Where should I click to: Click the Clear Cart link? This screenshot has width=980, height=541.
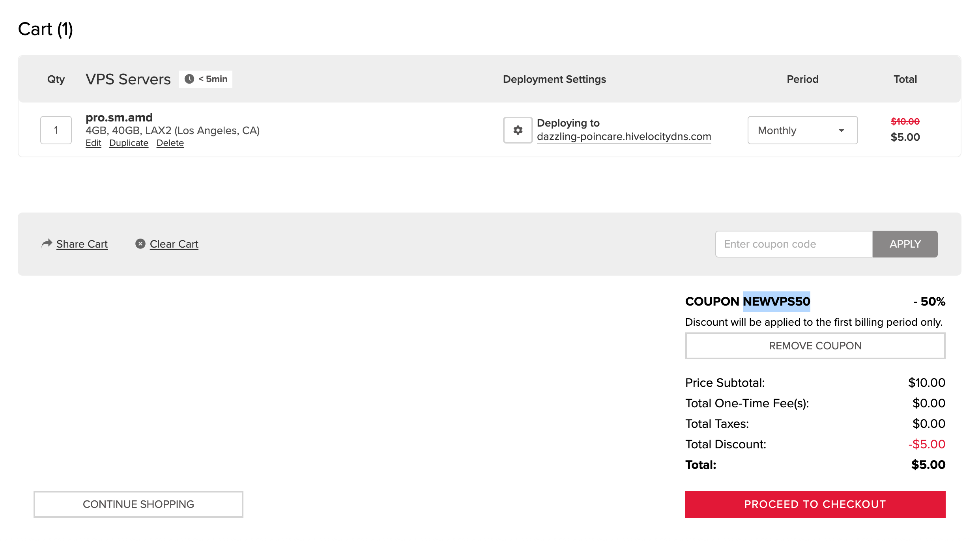(174, 244)
